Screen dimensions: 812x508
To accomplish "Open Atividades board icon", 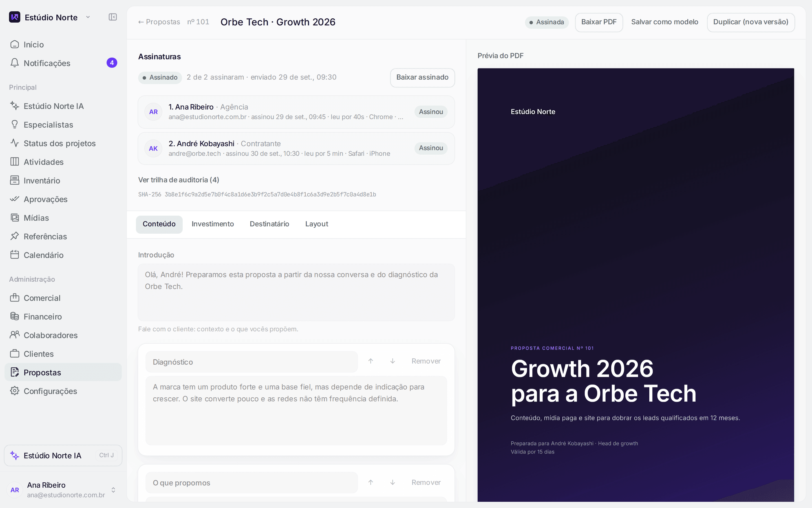I will coord(14,162).
